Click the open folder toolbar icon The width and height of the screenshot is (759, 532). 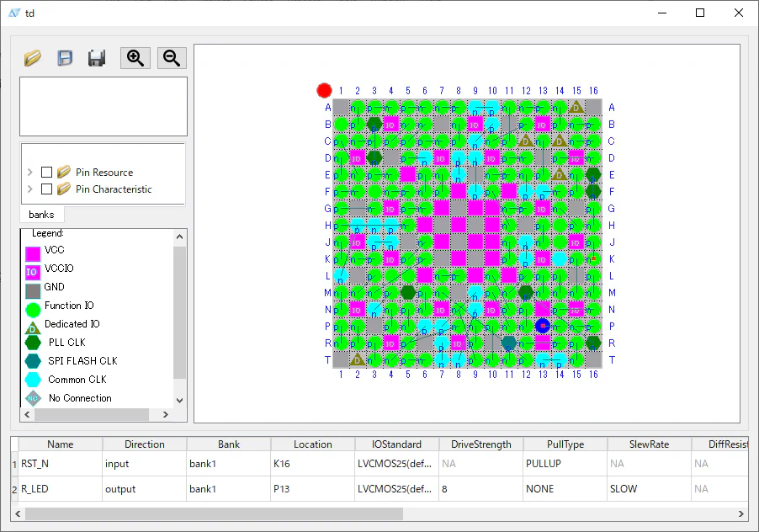pyautogui.click(x=33, y=58)
